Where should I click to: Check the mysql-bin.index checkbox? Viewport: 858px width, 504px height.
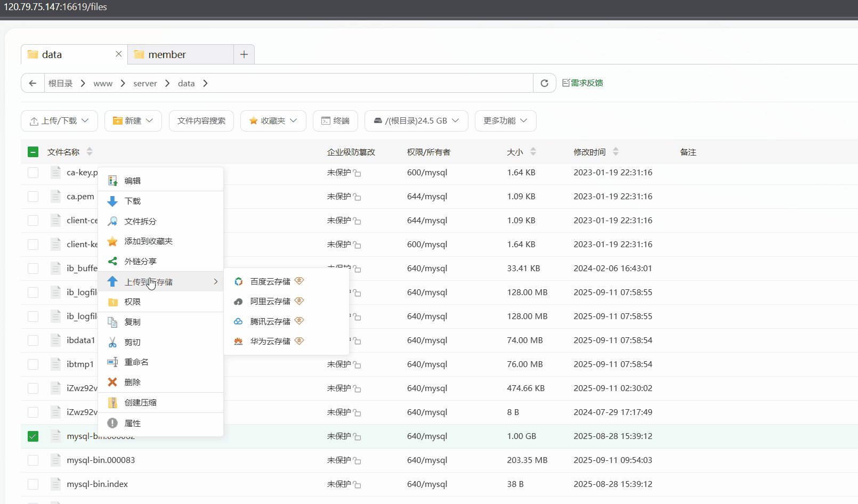tap(33, 484)
